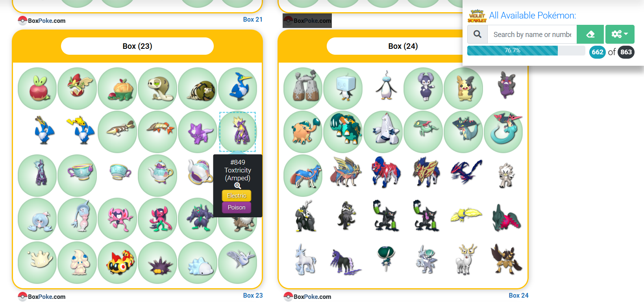644x302 pixels.
Task: Open the Box 23 link
Action: (253, 295)
